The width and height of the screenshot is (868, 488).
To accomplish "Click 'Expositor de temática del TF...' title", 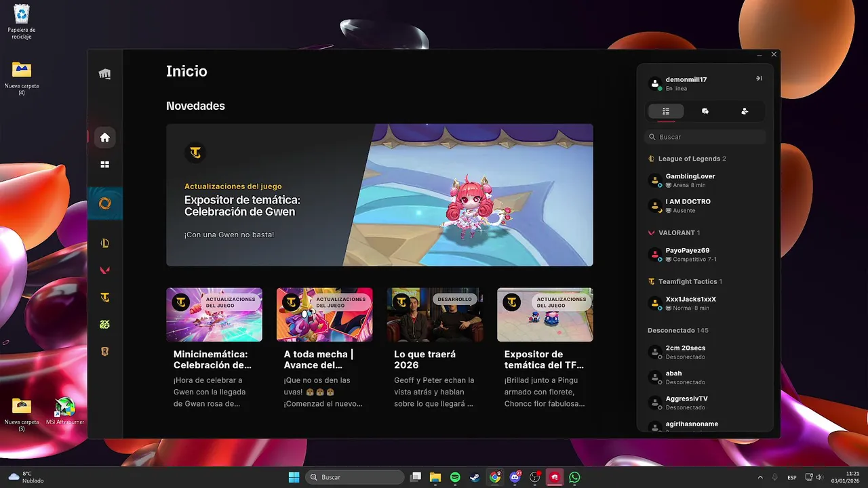I will [x=544, y=359].
